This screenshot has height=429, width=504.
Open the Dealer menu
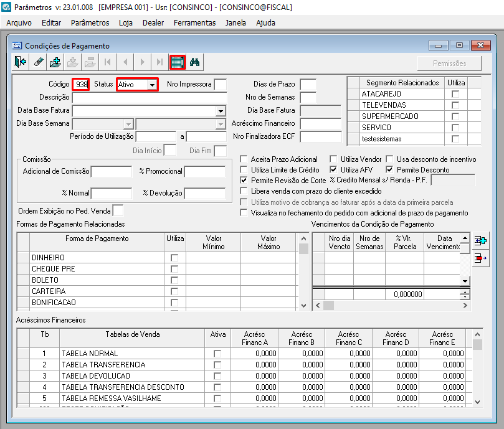pos(153,23)
